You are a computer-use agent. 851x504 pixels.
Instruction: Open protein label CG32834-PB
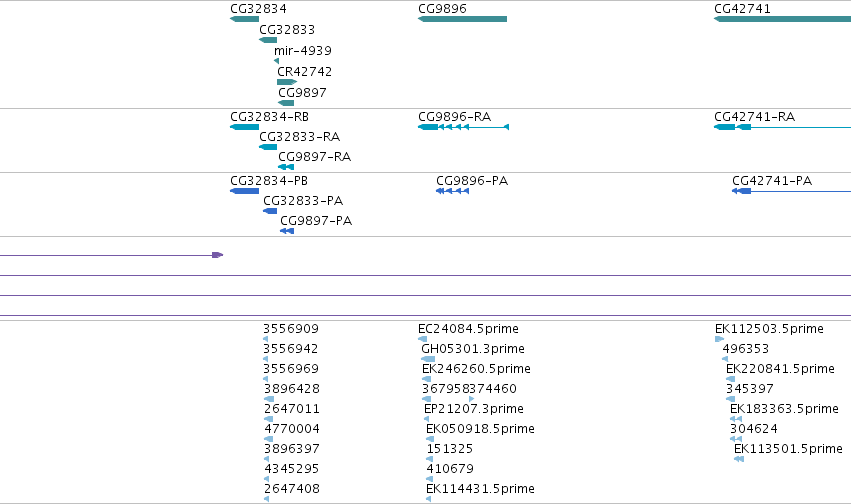269,181
